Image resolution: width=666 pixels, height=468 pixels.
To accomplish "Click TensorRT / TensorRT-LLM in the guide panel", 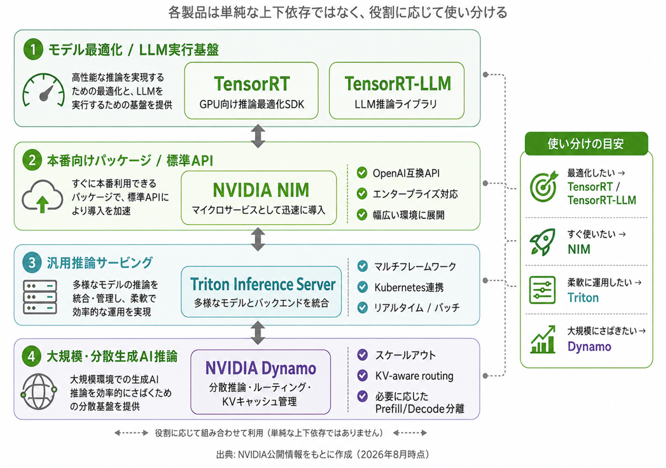I will pos(602,193).
